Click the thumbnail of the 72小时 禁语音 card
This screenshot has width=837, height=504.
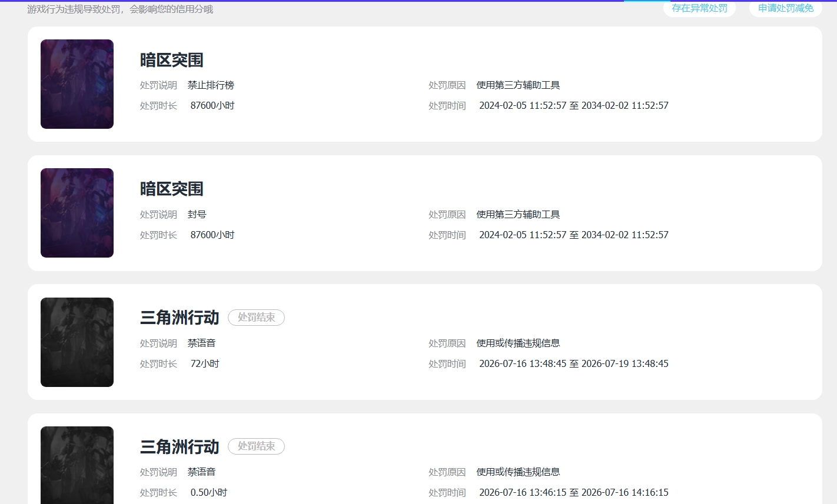pos(77,342)
